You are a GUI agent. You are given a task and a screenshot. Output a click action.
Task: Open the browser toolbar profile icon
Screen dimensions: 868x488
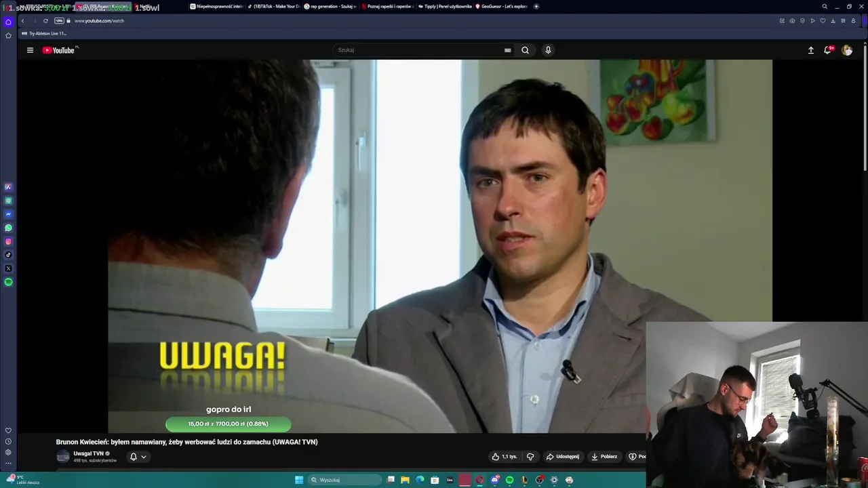(x=853, y=21)
